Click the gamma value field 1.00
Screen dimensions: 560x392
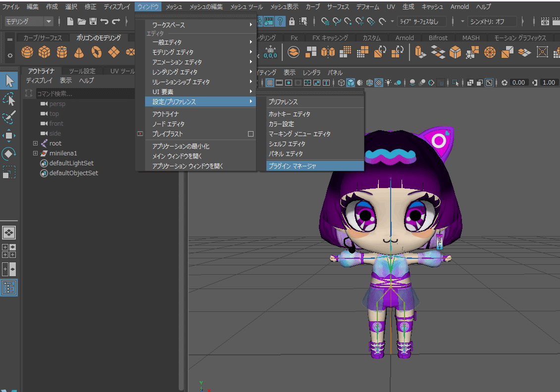549,83
